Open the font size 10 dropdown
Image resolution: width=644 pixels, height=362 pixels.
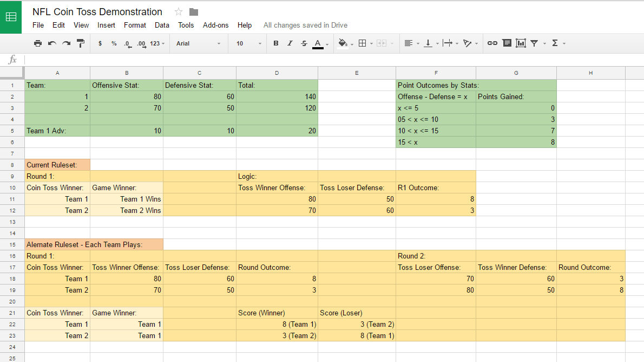pyautogui.click(x=249, y=43)
